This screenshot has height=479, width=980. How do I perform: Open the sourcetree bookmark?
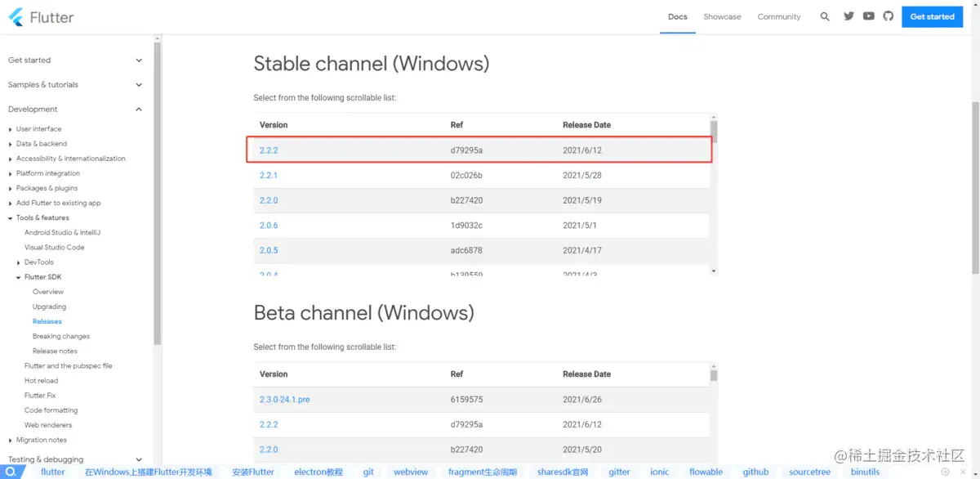point(809,472)
